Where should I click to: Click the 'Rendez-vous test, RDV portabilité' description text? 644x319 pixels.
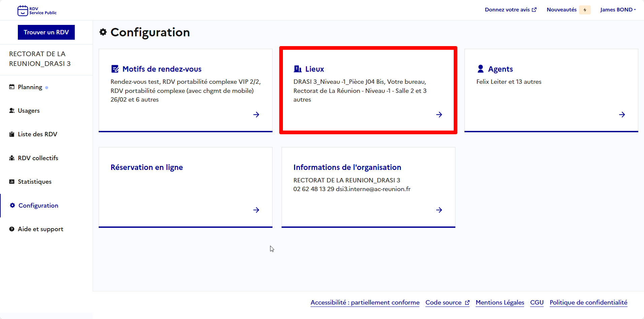pyautogui.click(x=186, y=91)
